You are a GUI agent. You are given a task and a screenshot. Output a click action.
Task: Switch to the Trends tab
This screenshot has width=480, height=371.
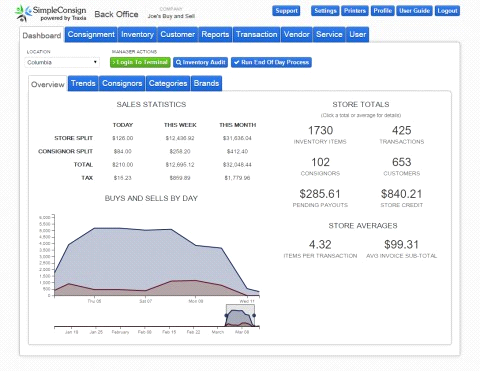(x=83, y=83)
